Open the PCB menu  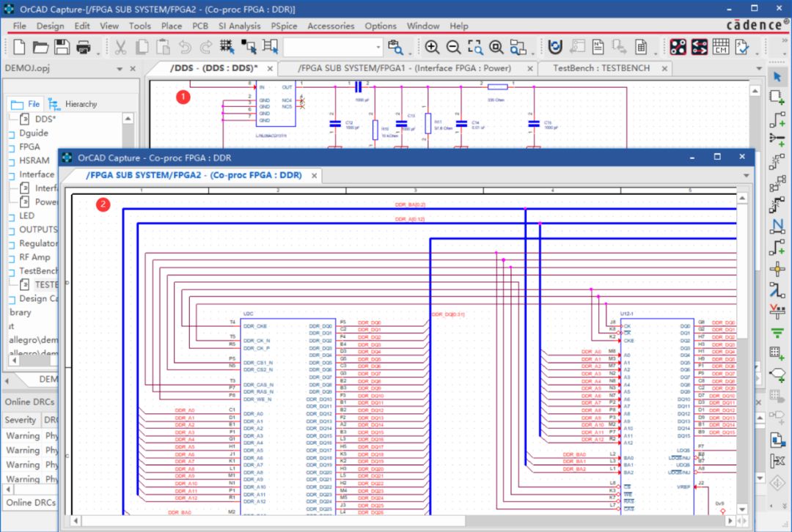200,26
